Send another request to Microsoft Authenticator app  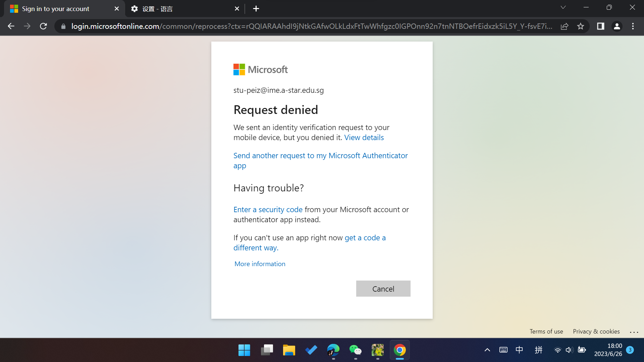point(321,161)
